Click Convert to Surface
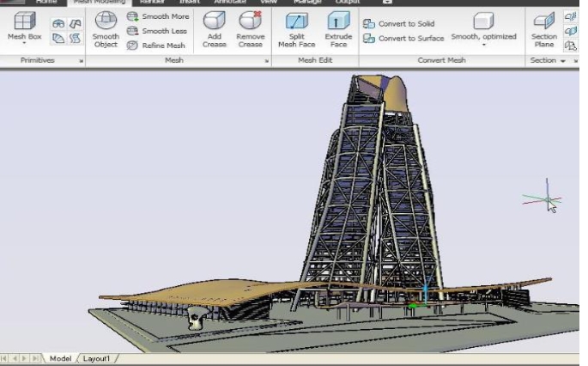Screen dimensions: 588x366 (x=403, y=39)
